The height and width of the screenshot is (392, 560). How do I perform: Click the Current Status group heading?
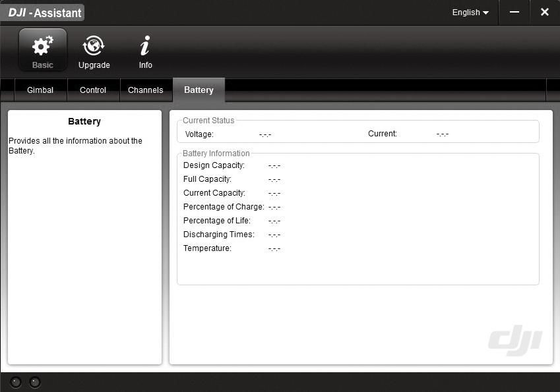tap(208, 121)
